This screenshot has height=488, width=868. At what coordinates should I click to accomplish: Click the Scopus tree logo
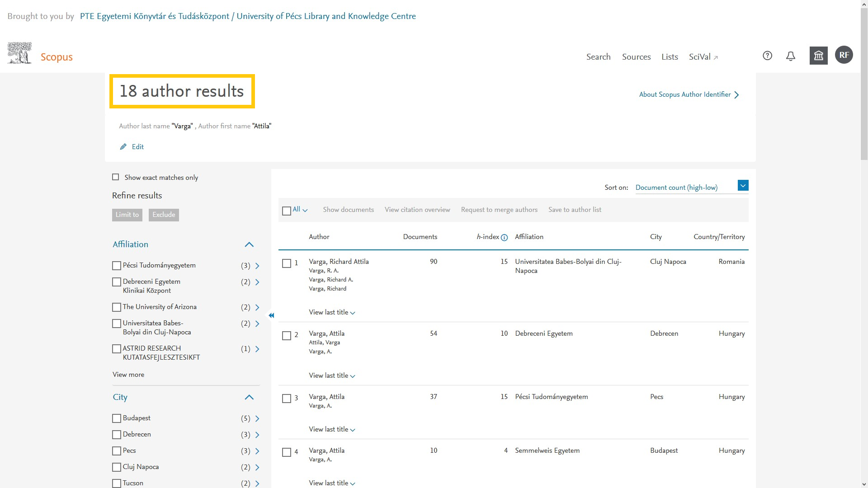pyautogui.click(x=19, y=53)
